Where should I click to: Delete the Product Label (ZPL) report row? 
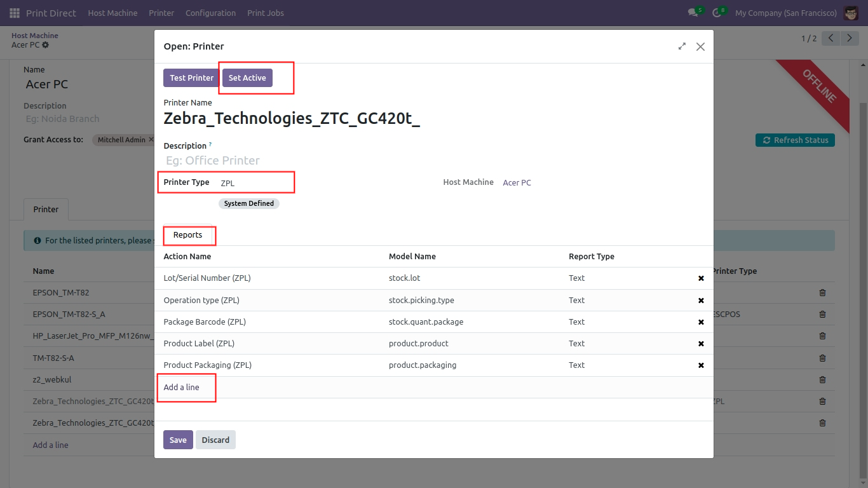tap(701, 344)
